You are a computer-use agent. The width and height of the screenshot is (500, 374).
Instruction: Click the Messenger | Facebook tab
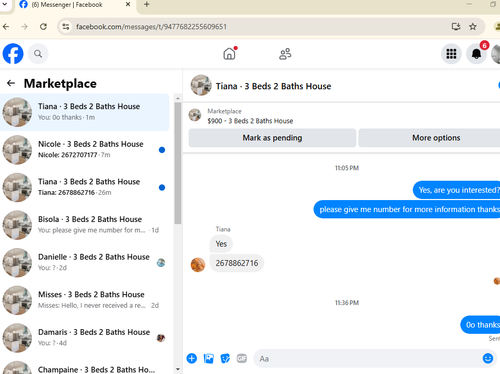point(75,5)
